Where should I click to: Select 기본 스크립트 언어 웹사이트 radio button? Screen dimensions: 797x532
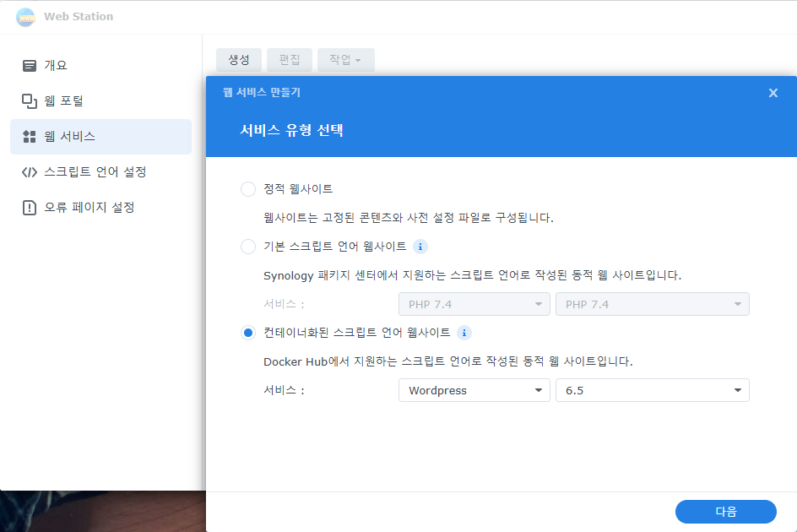tap(248, 247)
